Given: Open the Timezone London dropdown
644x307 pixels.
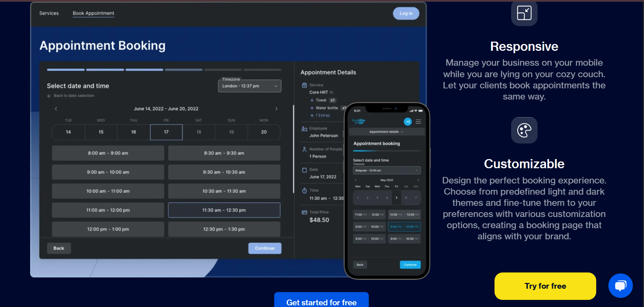Looking at the screenshot, I should click(249, 86).
